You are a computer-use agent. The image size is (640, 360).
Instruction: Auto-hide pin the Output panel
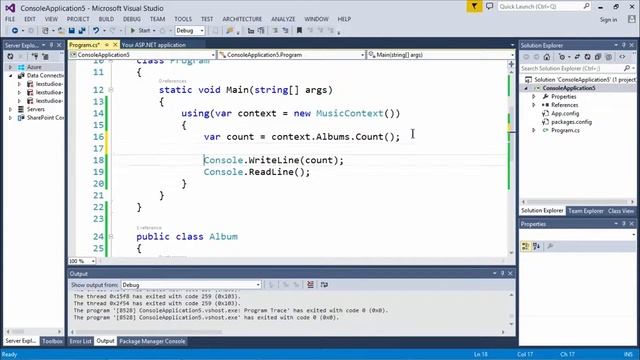pos(502,273)
